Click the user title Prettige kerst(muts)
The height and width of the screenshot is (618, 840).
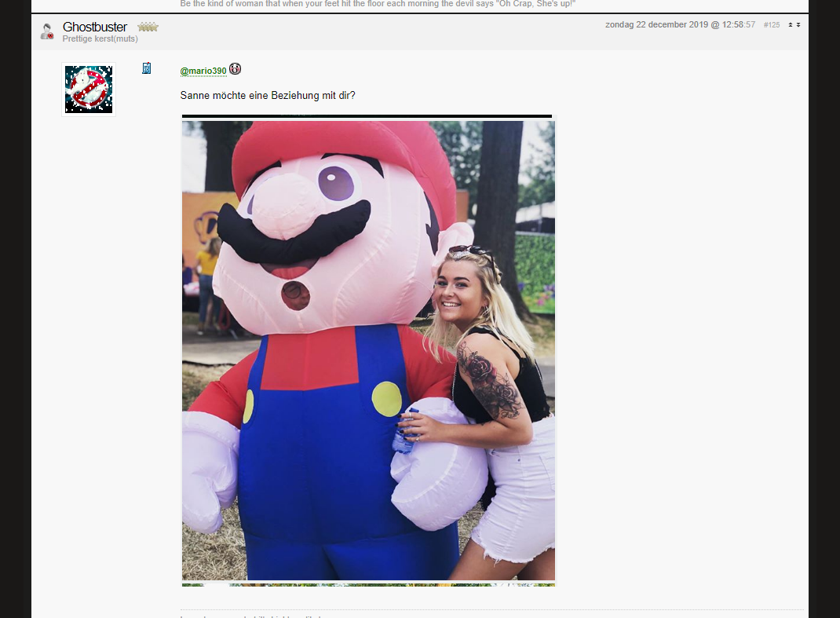(x=100, y=38)
